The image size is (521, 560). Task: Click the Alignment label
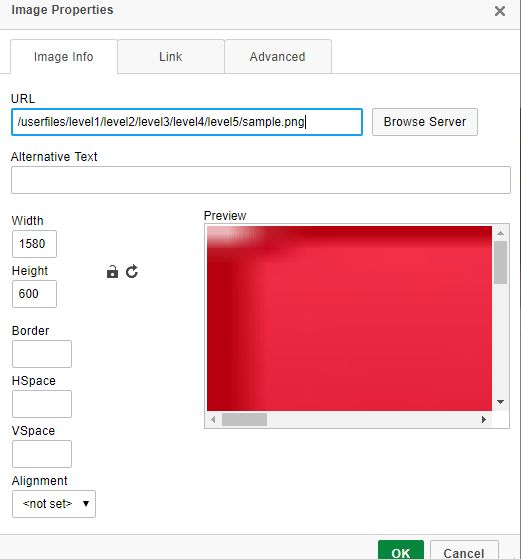coord(40,481)
